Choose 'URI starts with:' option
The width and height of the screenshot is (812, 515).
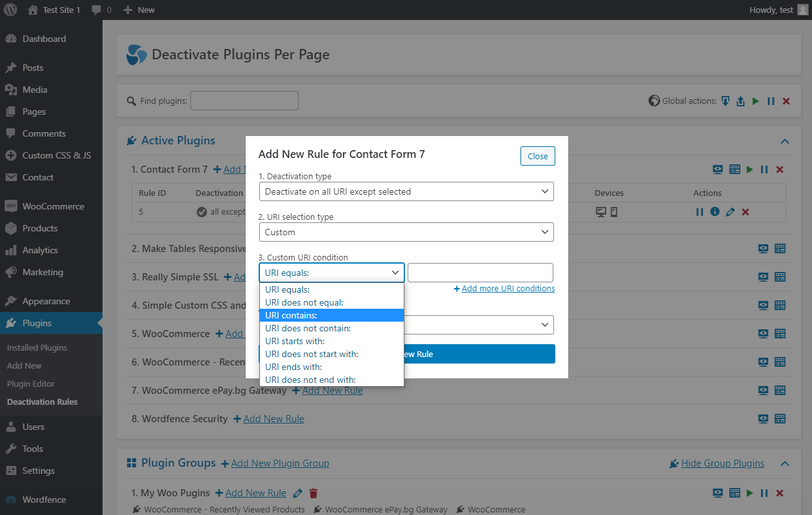tap(332, 341)
